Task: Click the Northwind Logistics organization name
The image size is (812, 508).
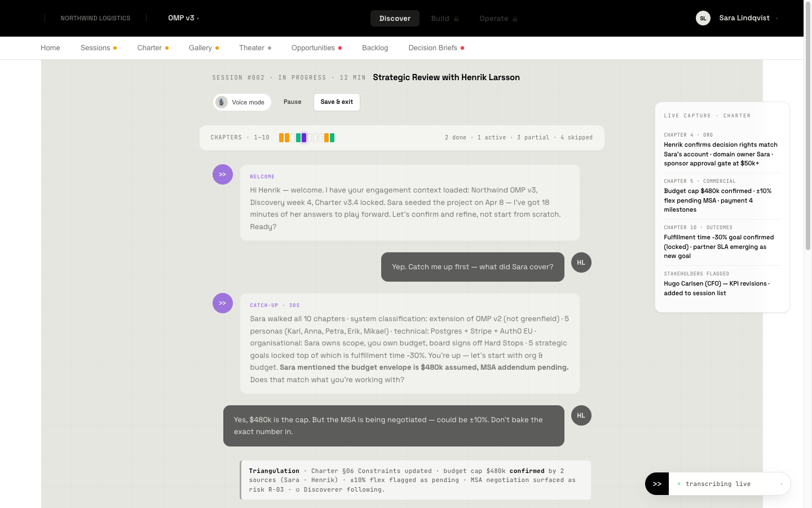Action: click(95, 18)
